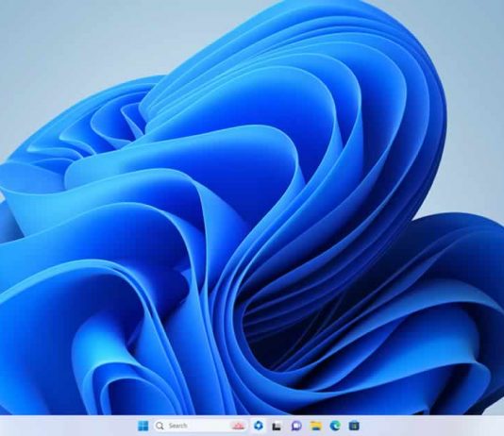Click the black-and-white overlapping squares icon
504x436 pixels.
click(277, 426)
